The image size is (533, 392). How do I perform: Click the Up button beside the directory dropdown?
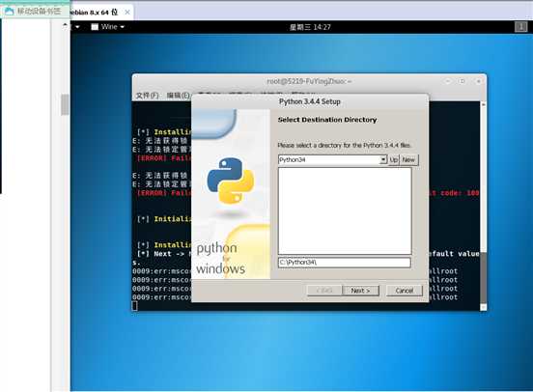(394, 159)
